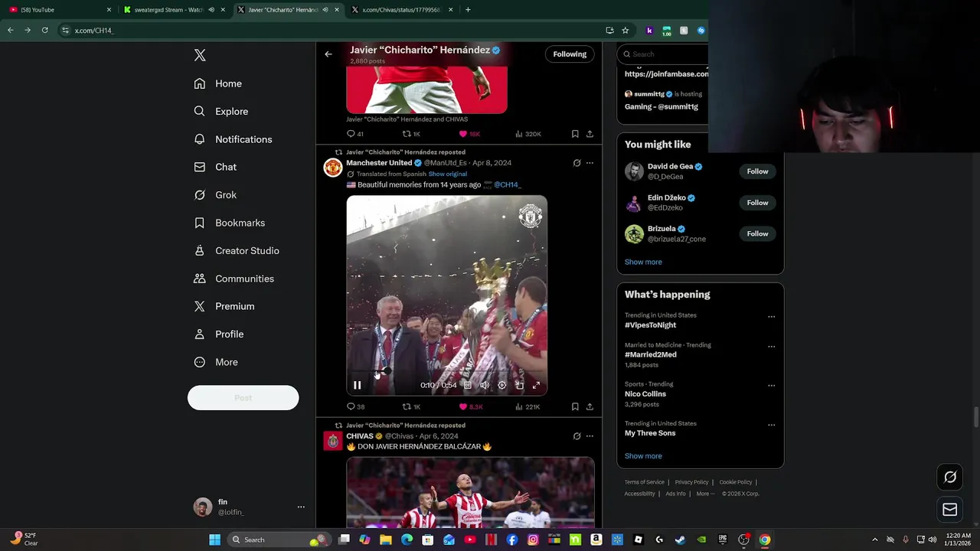Open Communities in the sidebar
Viewport: 980px width, 551px height.
point(234,279)
